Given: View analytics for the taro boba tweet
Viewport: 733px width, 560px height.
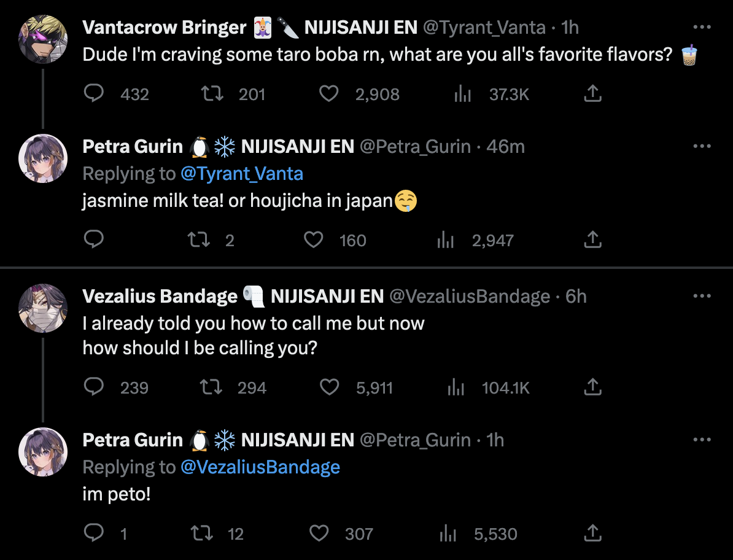Looking at the screenshot, I should [462, 94].
